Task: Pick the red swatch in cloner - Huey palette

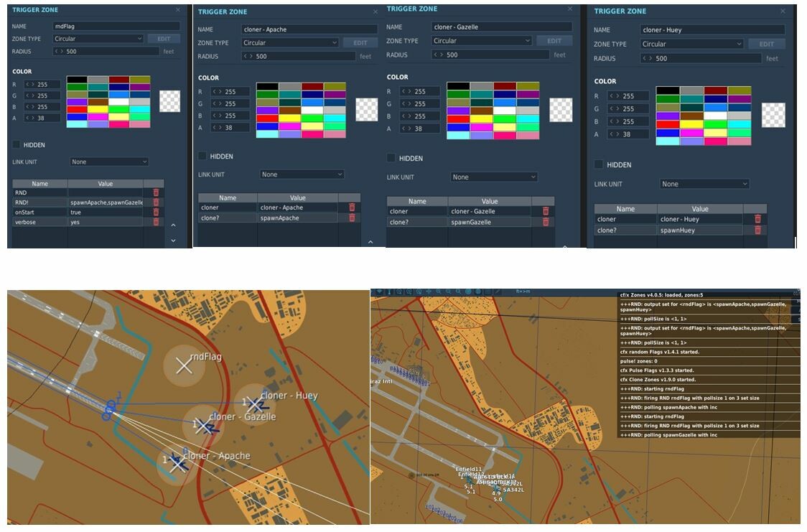Action: pos(668,124)
